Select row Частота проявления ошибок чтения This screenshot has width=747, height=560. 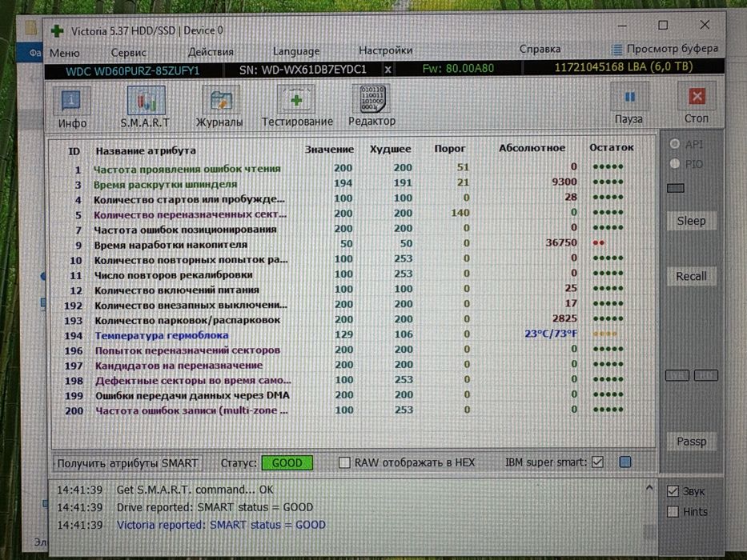point(354,168)
